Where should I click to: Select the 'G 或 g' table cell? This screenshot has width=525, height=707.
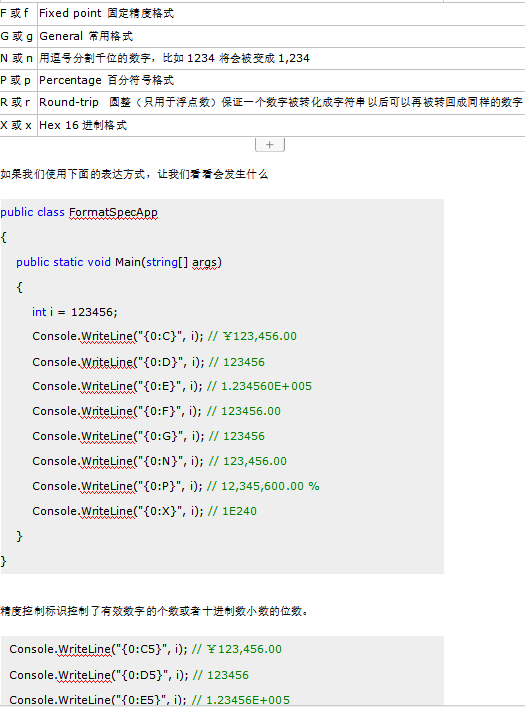point(18,37)
